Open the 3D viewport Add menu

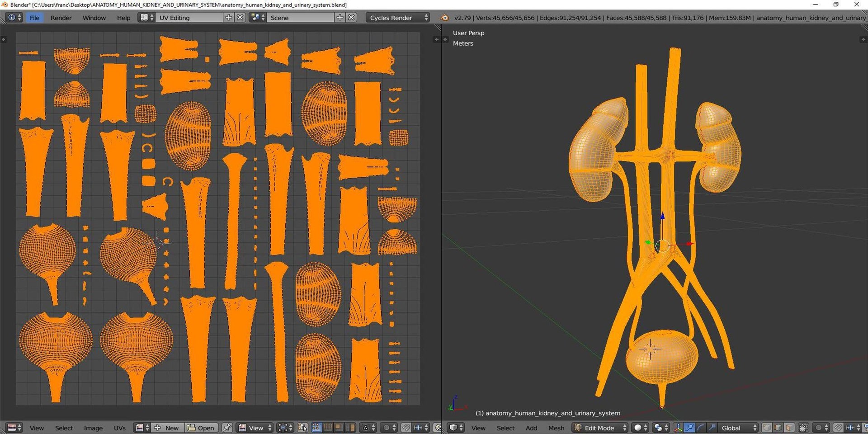pyautogui.click(x=531, y=428)
